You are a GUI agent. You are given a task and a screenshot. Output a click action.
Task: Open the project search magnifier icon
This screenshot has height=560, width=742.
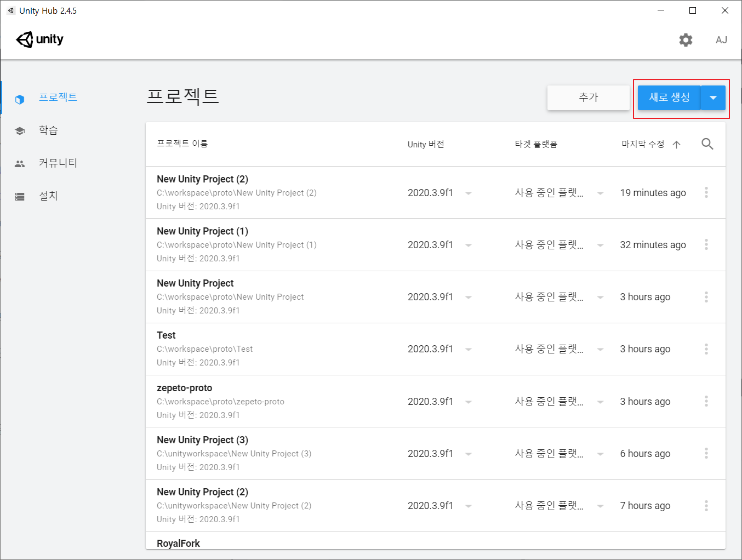tap(707, 144)
